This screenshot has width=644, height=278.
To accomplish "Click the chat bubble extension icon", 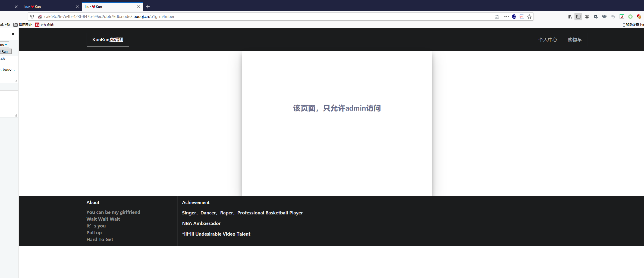I will pos(604,17).
